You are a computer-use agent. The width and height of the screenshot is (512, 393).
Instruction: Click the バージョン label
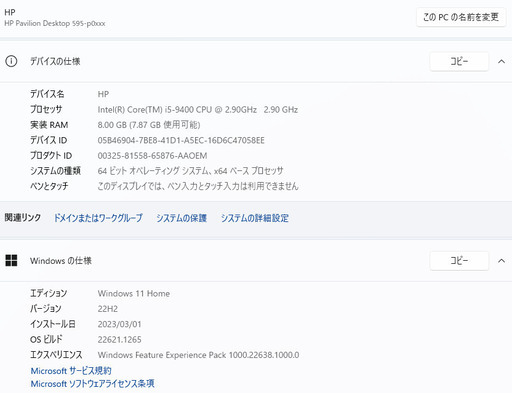pos(46,309)
